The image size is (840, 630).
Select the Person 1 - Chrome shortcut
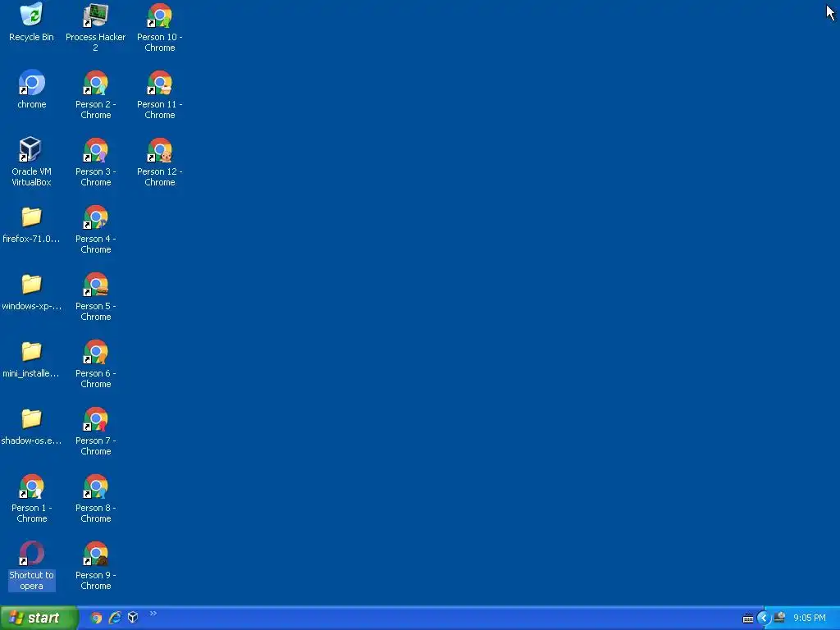click(x=32, y=498)
